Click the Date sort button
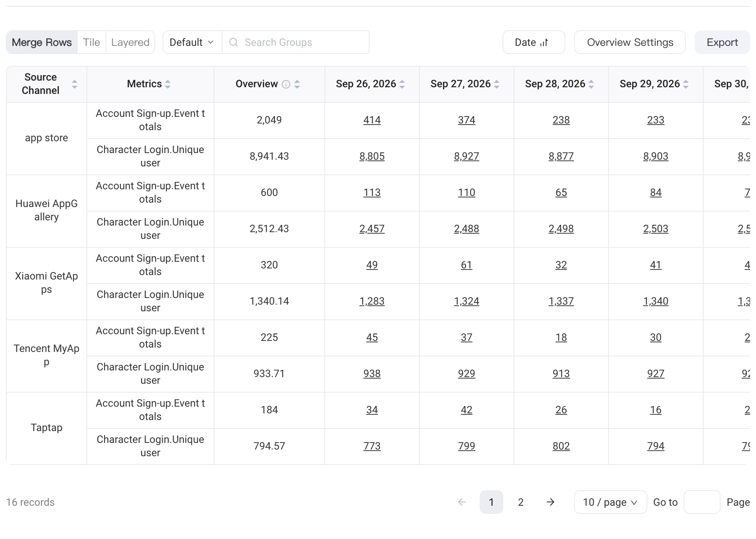Viewport: 756px width, 539px height. (x=534, y=42)
